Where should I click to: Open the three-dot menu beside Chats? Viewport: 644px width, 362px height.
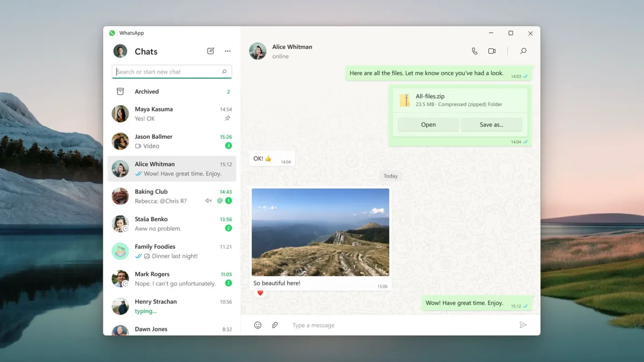pos(228,51)
